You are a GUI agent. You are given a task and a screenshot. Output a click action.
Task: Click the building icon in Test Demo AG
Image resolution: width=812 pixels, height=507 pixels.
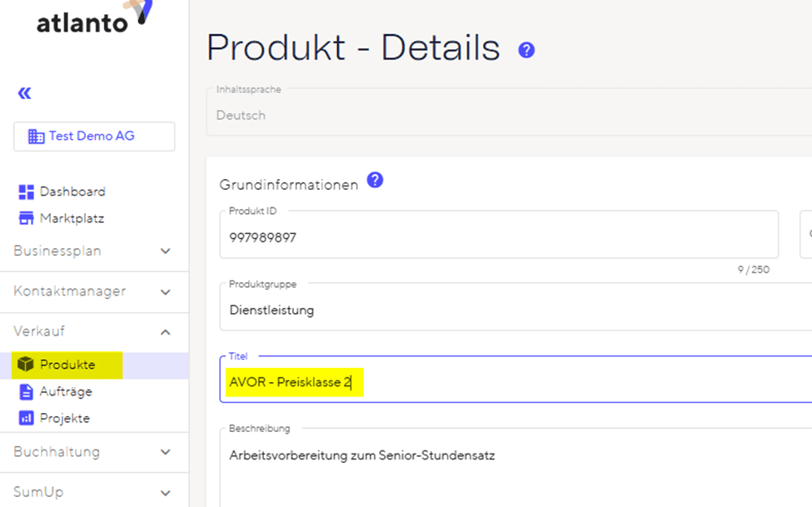(x=36, y=137)
